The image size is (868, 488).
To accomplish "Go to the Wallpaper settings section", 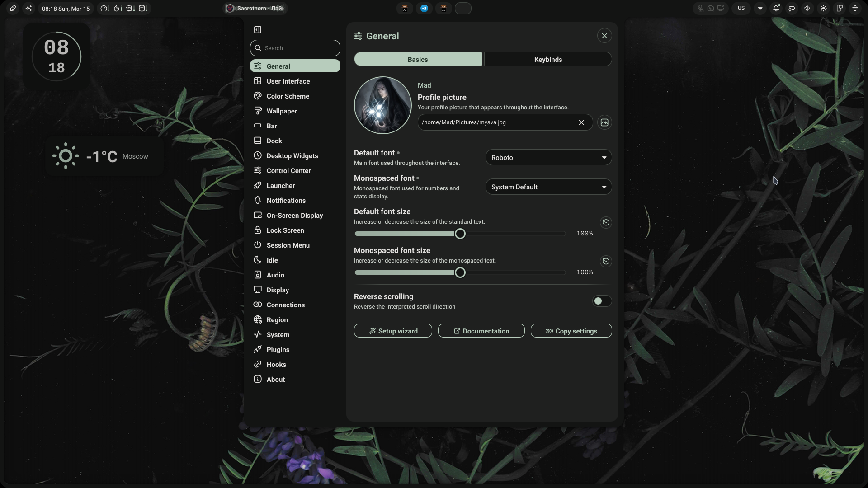I will click(282, 111).
